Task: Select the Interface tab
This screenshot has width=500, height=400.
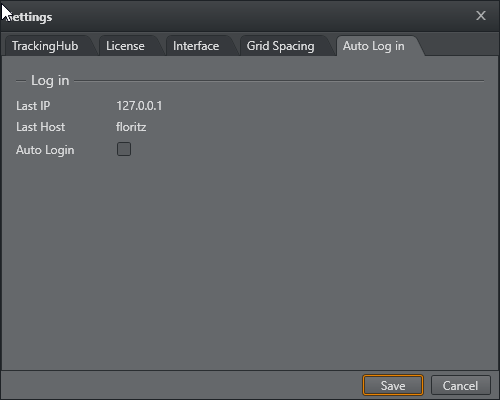Action: coord(196,46)
